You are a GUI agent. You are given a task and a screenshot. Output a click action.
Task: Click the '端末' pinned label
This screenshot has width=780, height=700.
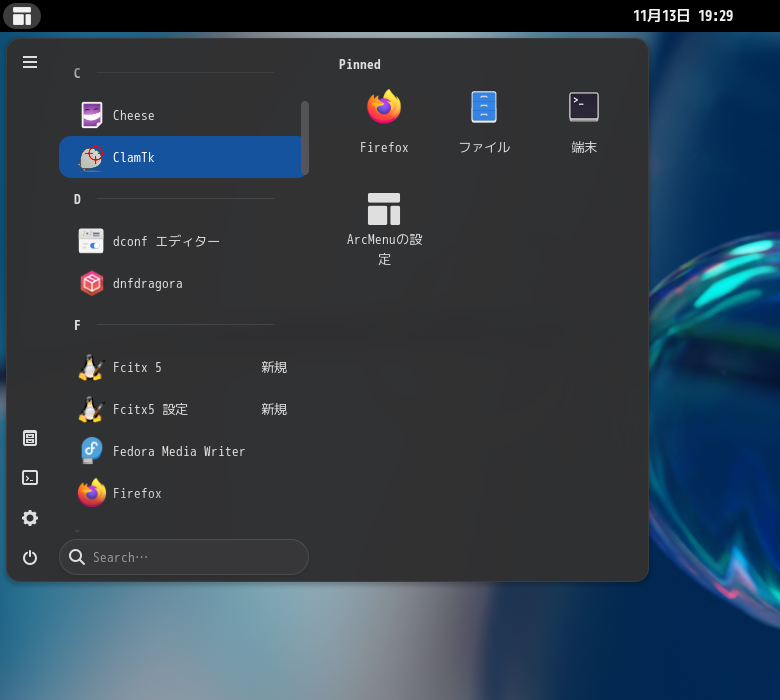pos(584,147)
